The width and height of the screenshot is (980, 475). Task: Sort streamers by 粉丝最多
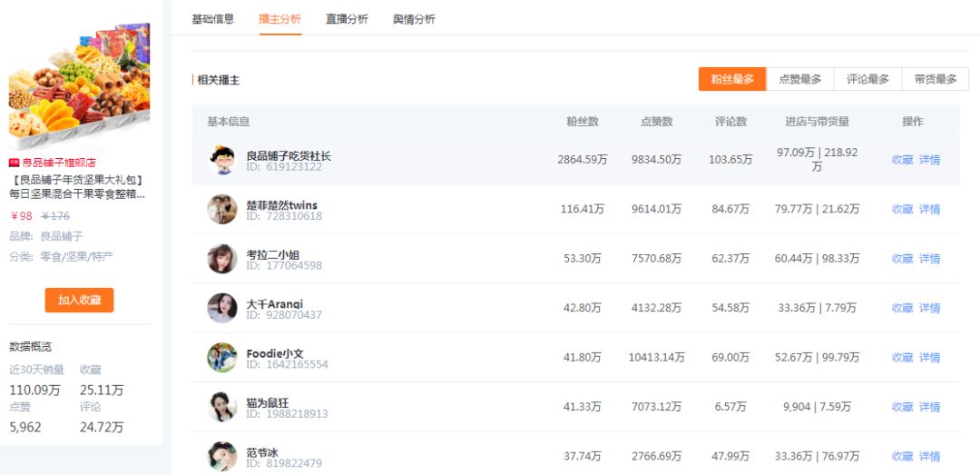point(732,80)
